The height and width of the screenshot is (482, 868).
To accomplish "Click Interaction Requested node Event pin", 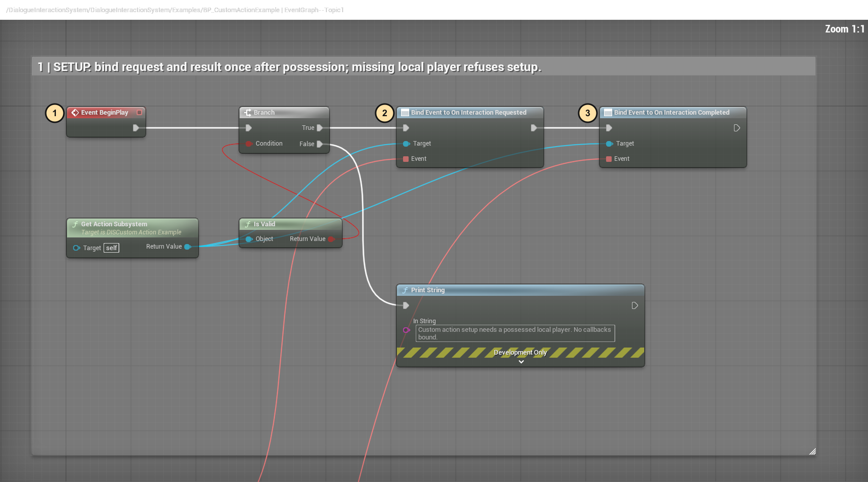I will (406, 159).
